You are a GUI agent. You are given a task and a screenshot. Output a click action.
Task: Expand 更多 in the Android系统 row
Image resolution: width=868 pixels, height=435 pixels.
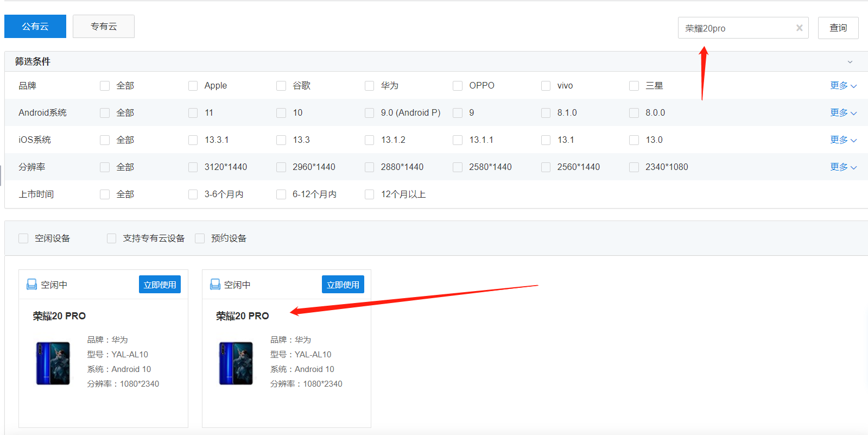(x=843, y=112)
